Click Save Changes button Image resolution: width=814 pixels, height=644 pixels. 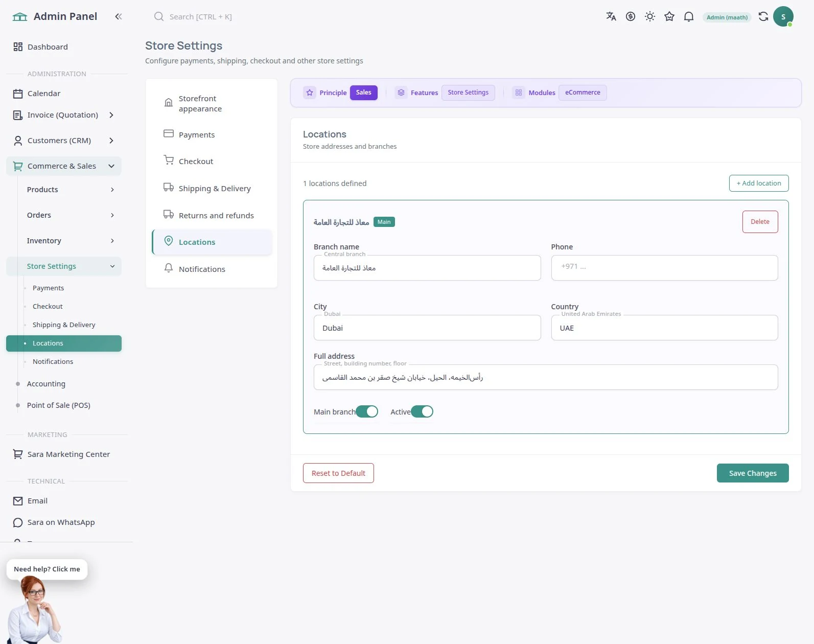[753, 473]
